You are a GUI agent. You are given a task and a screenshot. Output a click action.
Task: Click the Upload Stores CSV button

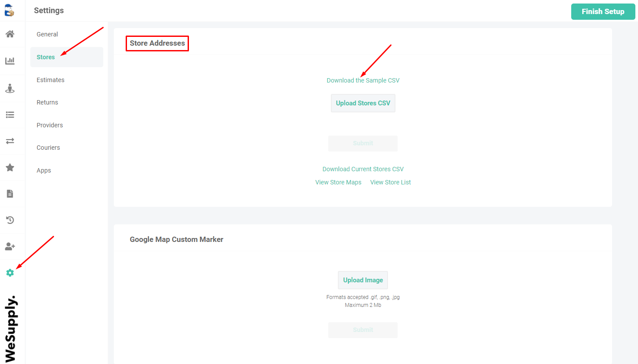(x=363, y=103)
